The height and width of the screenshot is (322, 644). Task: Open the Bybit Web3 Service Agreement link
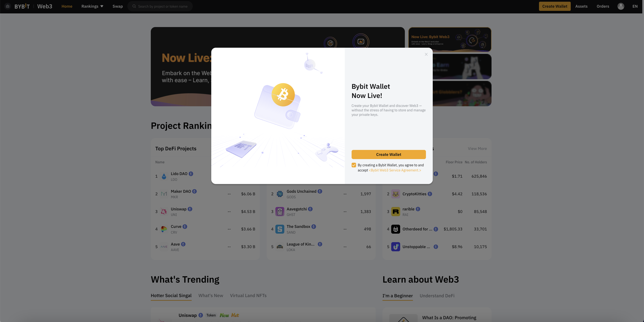pyautogui.click(x=395, y=170)
